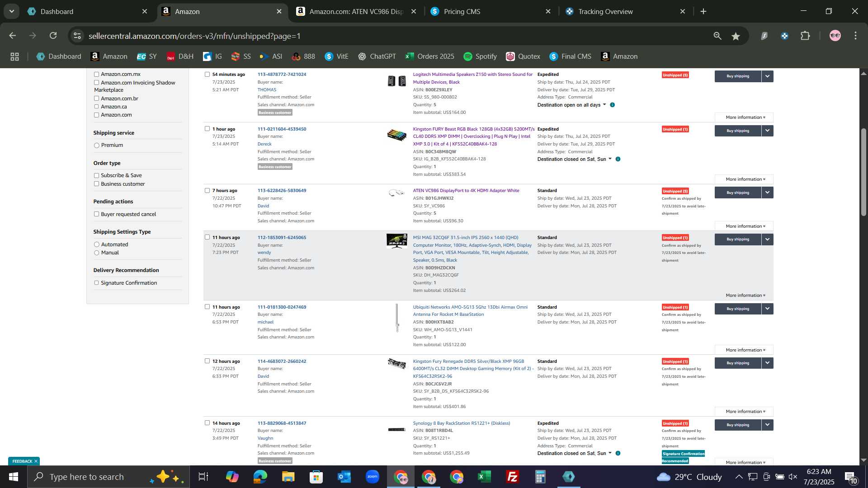Open File Explorer from the taskbar
The image size is (868, 488).
click(288, 477)
